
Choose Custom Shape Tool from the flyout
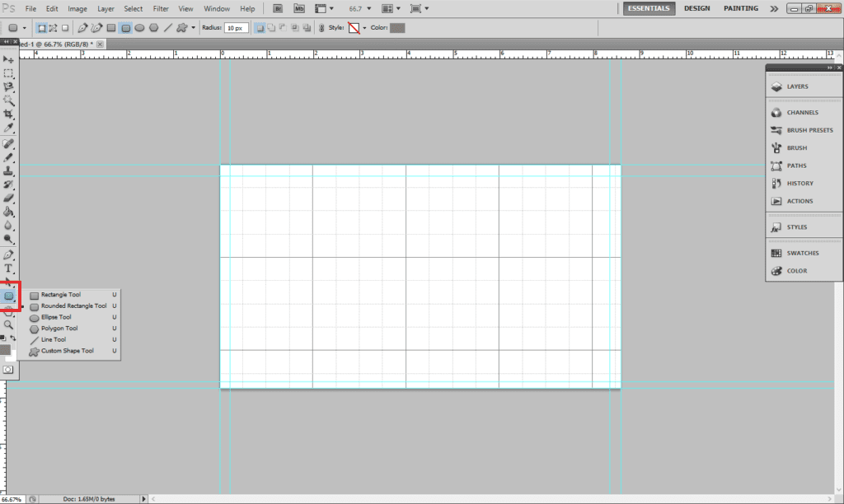pyautogui.click(x=67, y=351)
